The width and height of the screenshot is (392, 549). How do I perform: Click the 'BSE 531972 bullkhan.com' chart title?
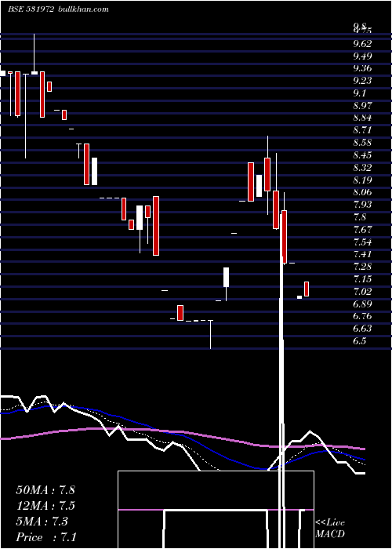[58, 9]
